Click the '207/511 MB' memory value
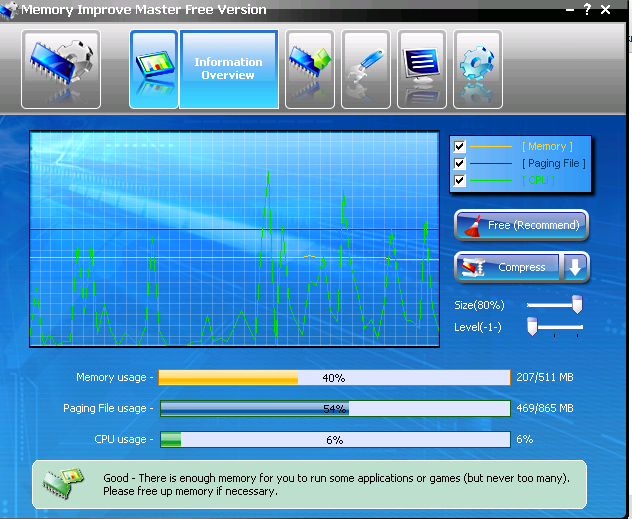 pyautogui.click(x=545, y=377)
